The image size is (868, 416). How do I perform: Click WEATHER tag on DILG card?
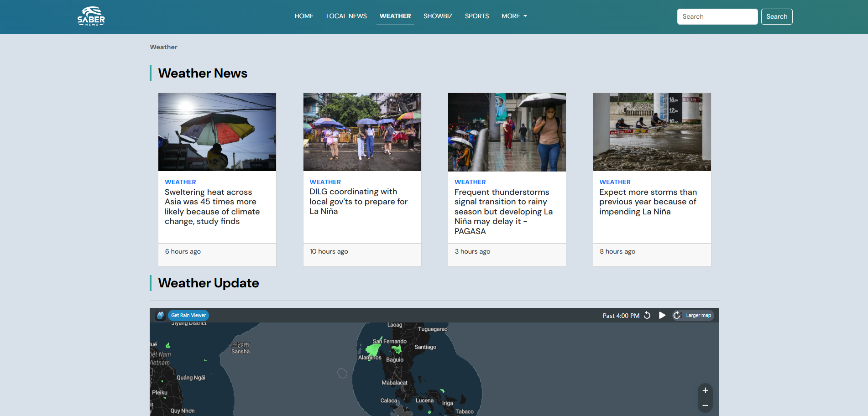click(325, 182)
